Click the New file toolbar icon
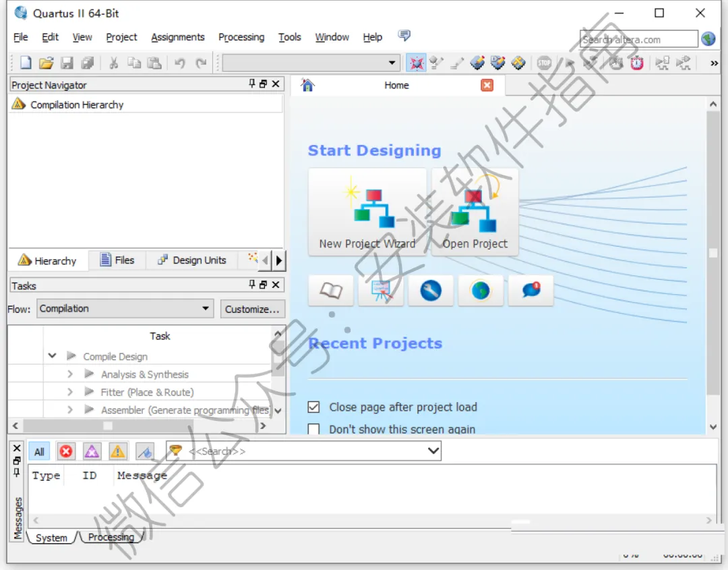 pyautogui.click(x=26, y=63)
